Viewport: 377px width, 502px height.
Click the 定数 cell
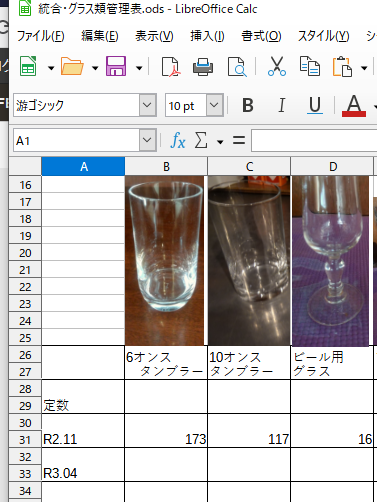[x=83, y=397]
